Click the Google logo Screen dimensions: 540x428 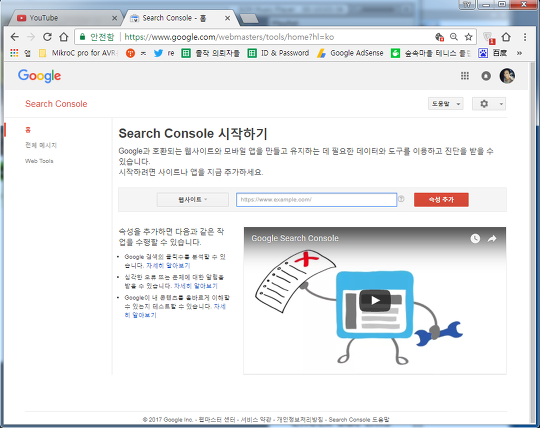point(40,76)
